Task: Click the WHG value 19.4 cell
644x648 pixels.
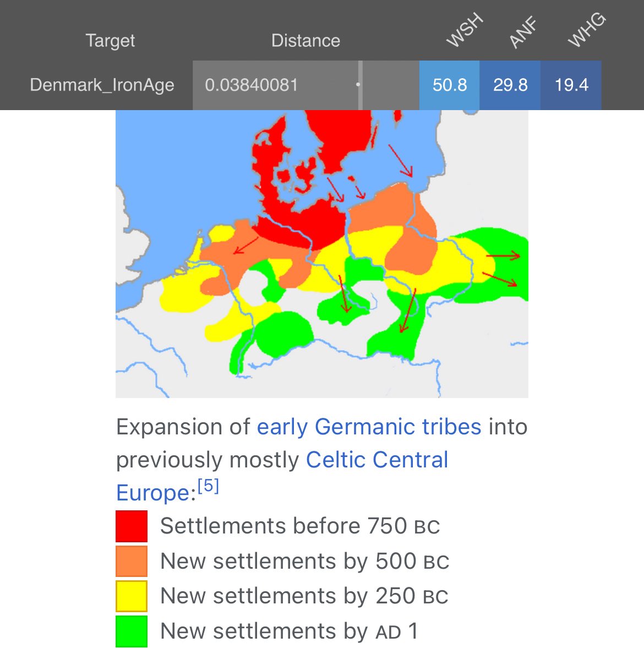Action: pos(571,85)
